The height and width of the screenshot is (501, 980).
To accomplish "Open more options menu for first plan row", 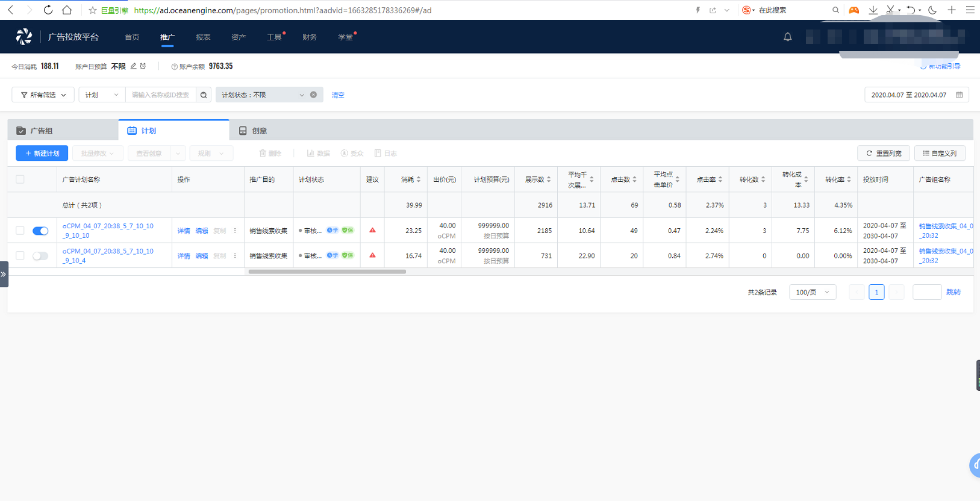I will click(235, 231).
